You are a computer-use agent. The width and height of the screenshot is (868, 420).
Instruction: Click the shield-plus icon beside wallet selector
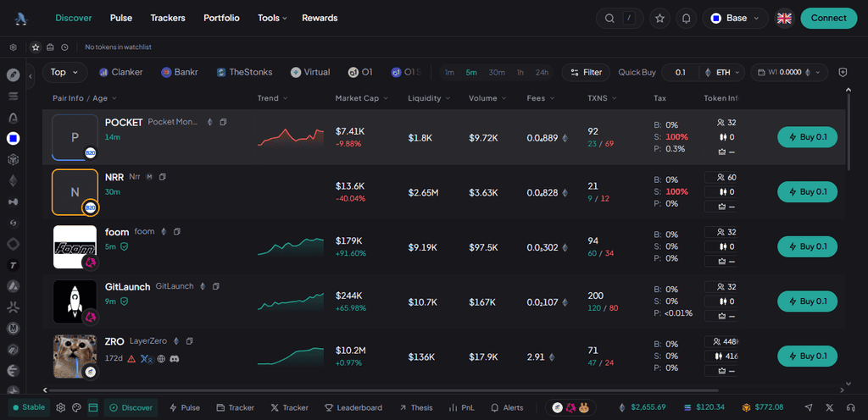843,72
